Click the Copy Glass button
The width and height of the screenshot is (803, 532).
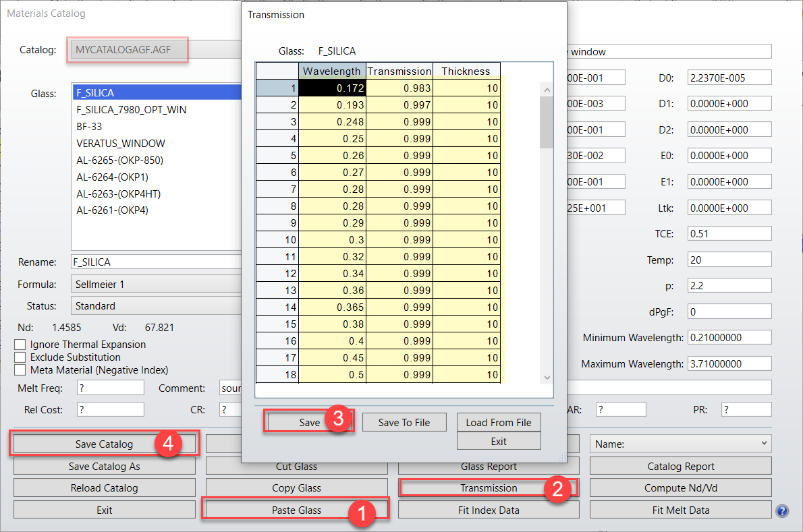pos(296,488)
